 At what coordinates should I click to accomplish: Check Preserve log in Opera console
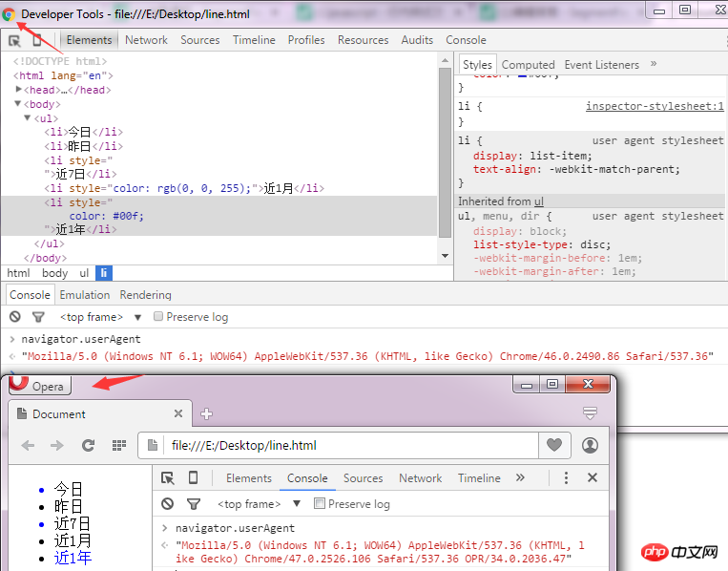[320, 503]
